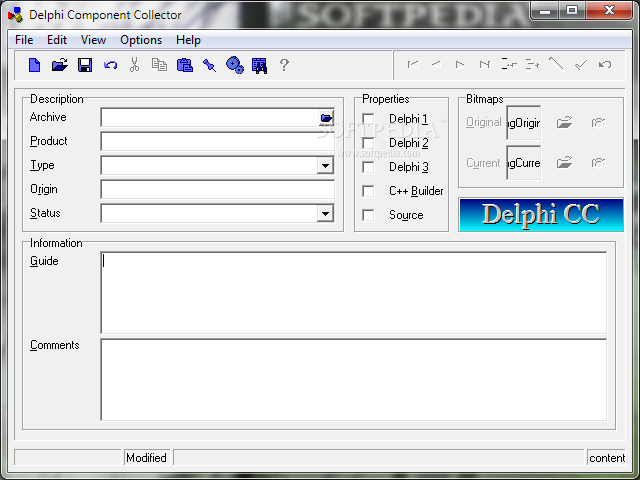Image resolution: width=640 pixels, height=480 pixels.
Task: Go to last record navigator button
Action: pos(484,64)
